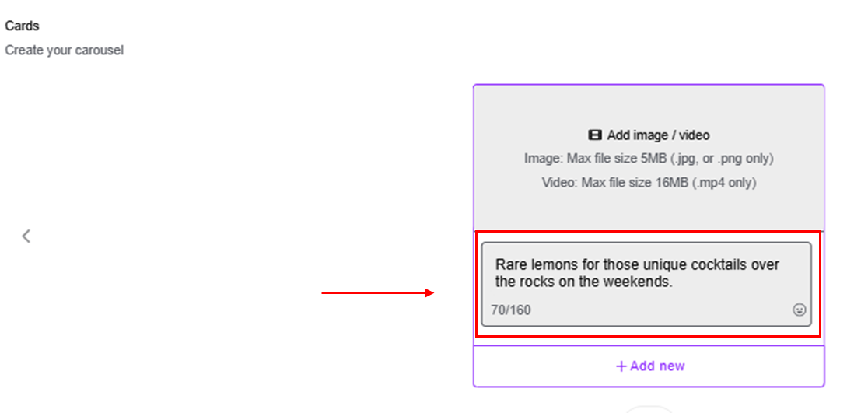Click the Add image / video label

coord(658,135)
